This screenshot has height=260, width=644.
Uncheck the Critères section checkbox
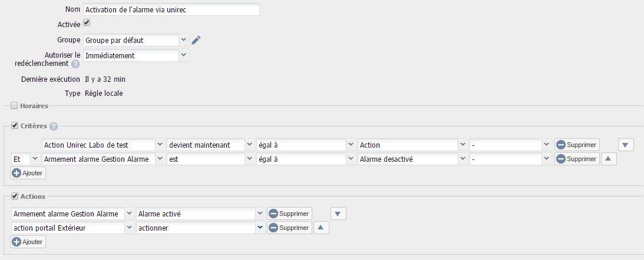pyautogui.click(x=14, y=125)
